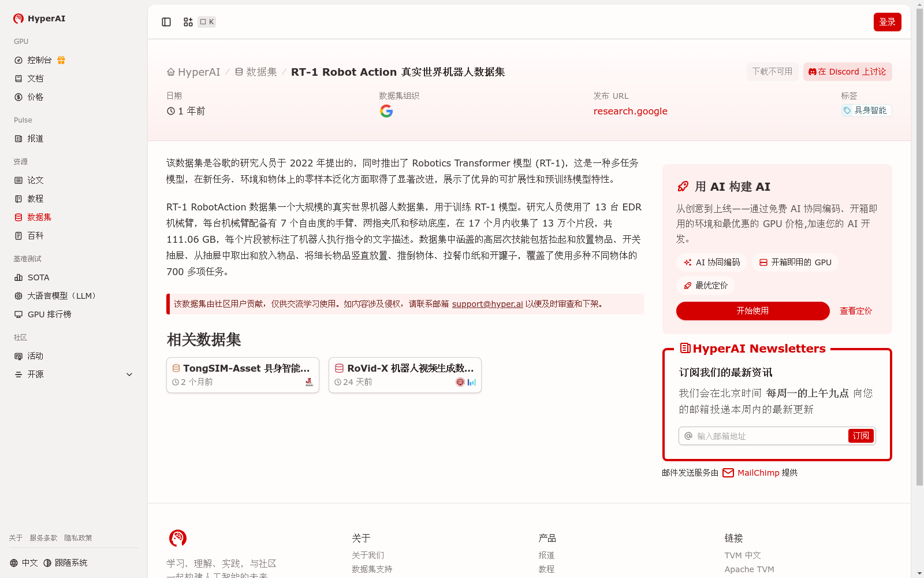Click 服务条款 link

pyautogui.click(x=43, y=538)
